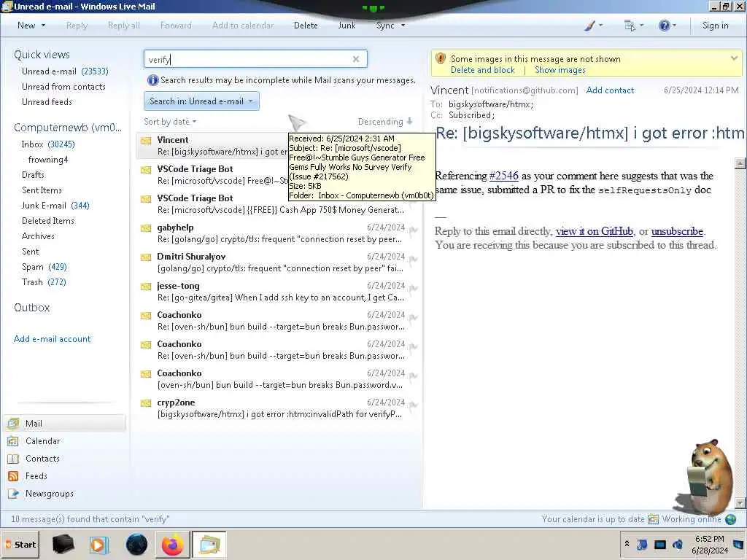Select Unread from contacts quick view
This screenshot has height=560, width=747.
[x=63, y=87]
